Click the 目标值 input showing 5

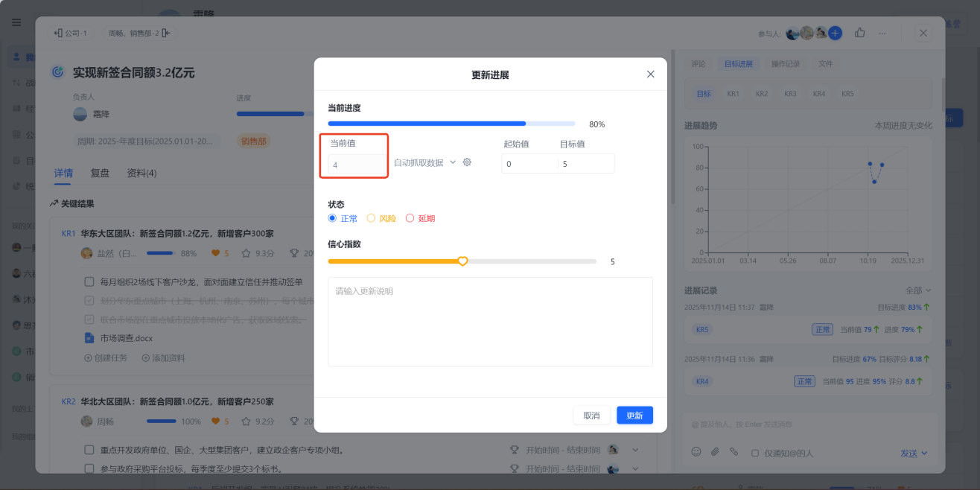click(x=586, y=164)
